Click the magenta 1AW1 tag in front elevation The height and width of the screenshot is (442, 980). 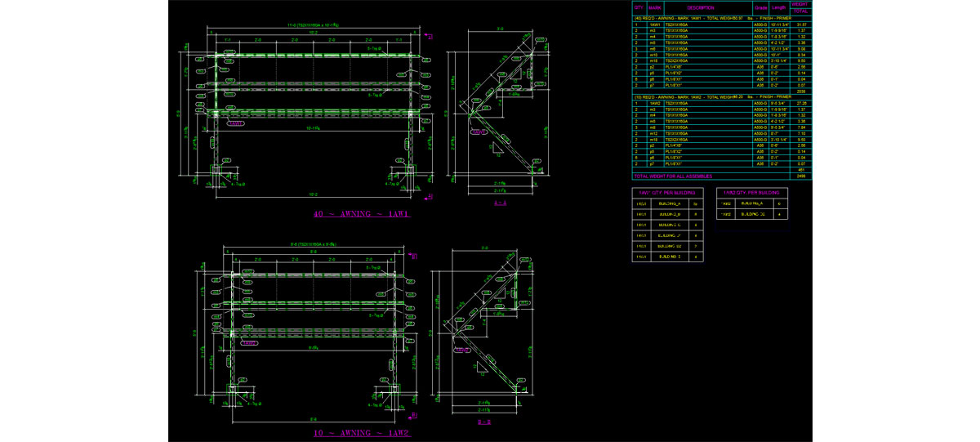pyautogui.click(x=235, y=124)
